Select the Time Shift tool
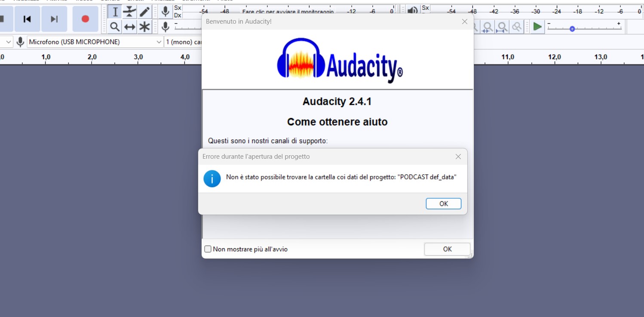This screenshot has width=644, height=317. click(x=129, y=26)
